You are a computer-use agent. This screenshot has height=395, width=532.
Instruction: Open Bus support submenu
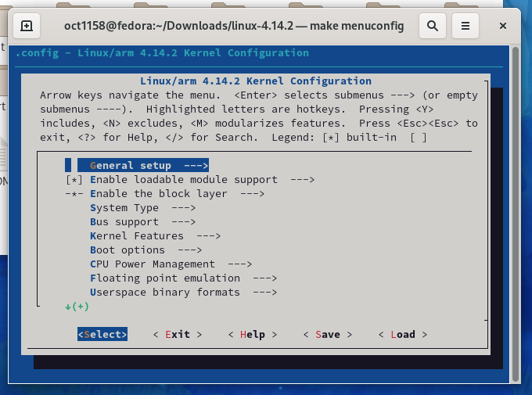pos(142,222)
